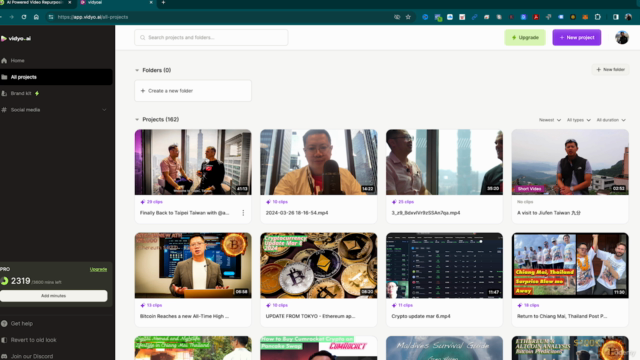
Task: Create a New project
Action: click(577, 38)
